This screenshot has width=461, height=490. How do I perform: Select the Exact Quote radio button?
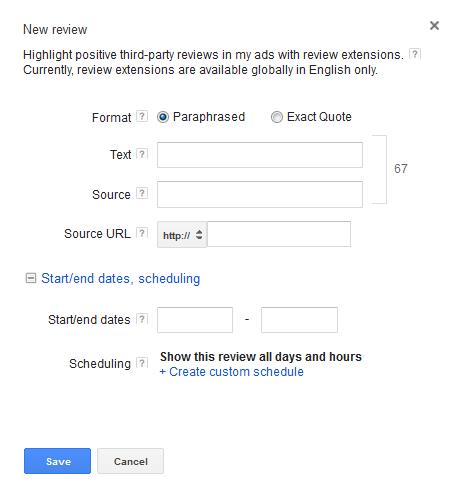pos(277,117)
